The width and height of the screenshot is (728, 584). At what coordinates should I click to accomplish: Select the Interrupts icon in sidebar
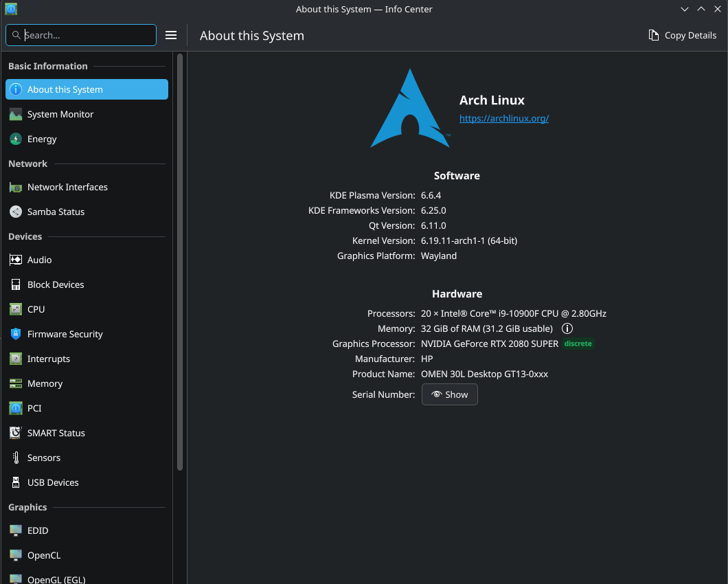[x=16, y=359]
